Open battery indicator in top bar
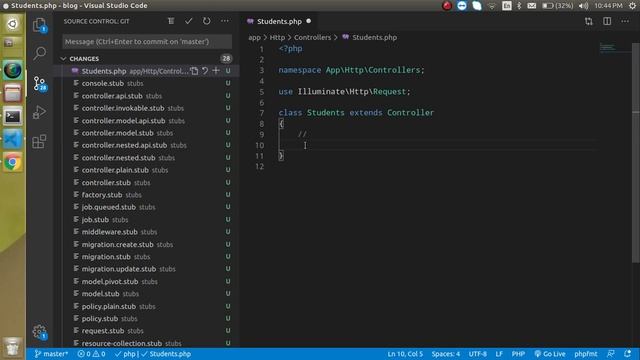The height and width of the screenshot is (360, 640). click(x=558, y=6)
